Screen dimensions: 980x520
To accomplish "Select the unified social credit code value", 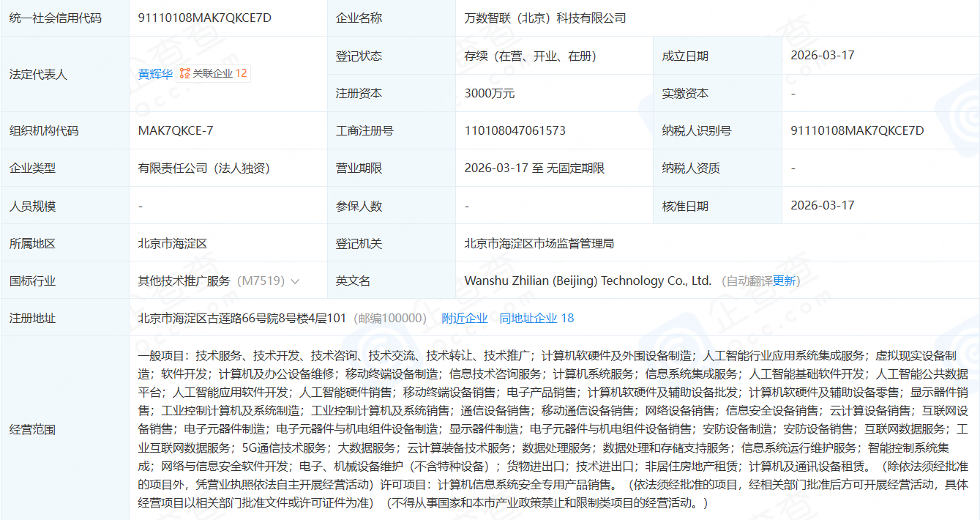I will pyautogui.click(x=204, y=18).
